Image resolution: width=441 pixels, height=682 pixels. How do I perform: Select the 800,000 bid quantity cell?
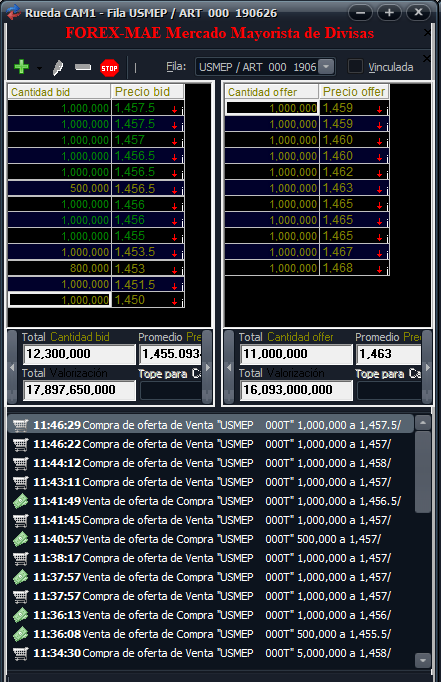click(x=59, y=268)
